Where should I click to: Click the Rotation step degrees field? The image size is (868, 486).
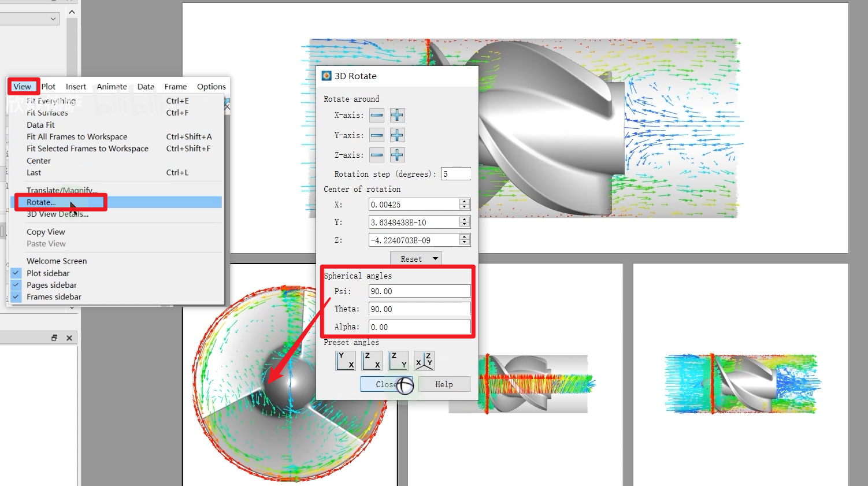[455, 174]
